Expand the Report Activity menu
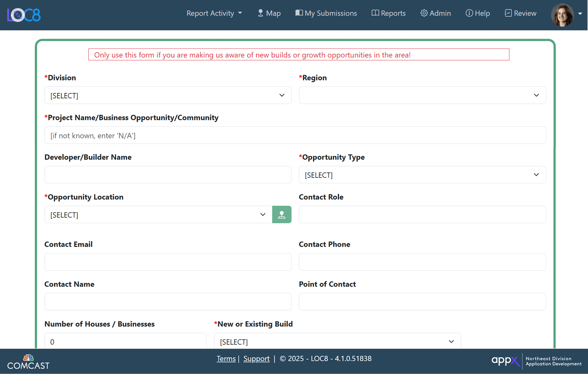Image resolution: width=588 pixels, height=374 pixels. (x=214, y=13)
